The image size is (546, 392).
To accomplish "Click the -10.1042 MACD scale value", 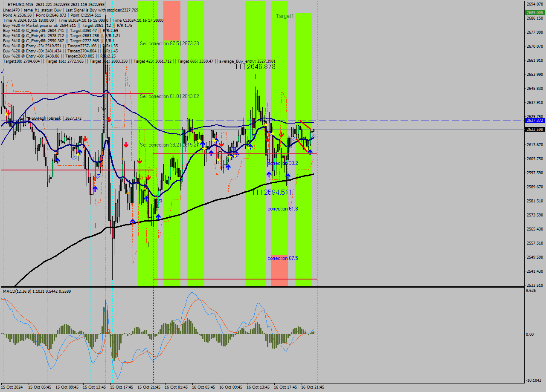I will 534,380.
